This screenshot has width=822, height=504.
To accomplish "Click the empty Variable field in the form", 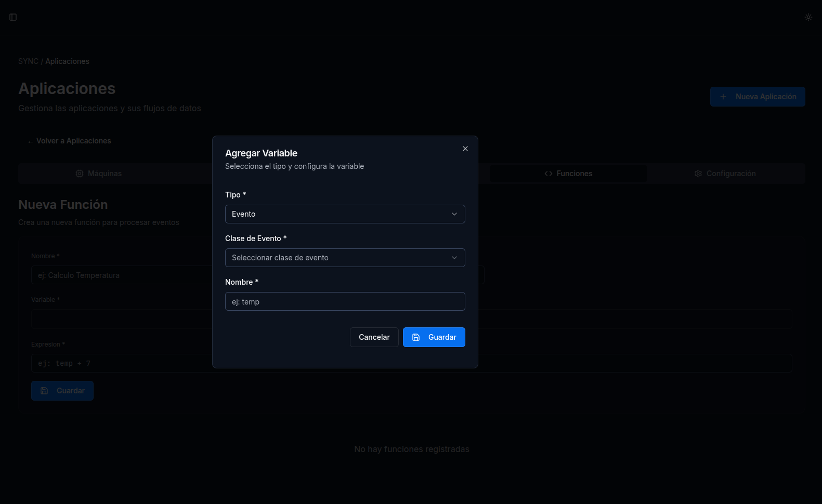I will [x=122, y=319].
